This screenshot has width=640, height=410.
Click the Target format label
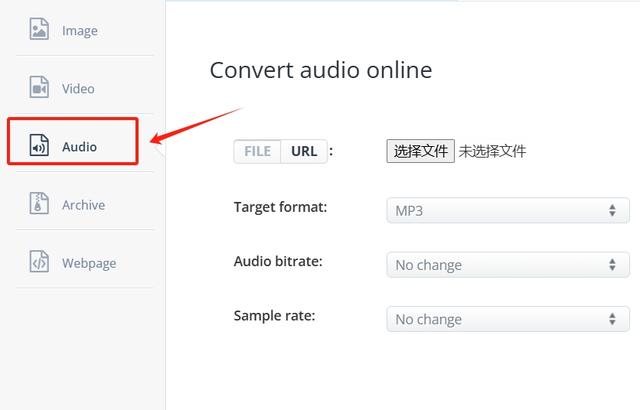tap(280, 207)
